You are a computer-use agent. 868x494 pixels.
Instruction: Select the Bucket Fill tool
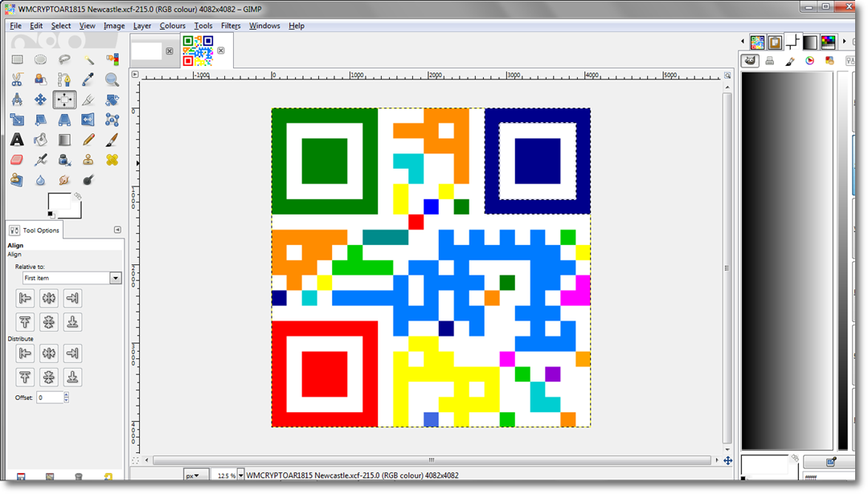point(40,140)
